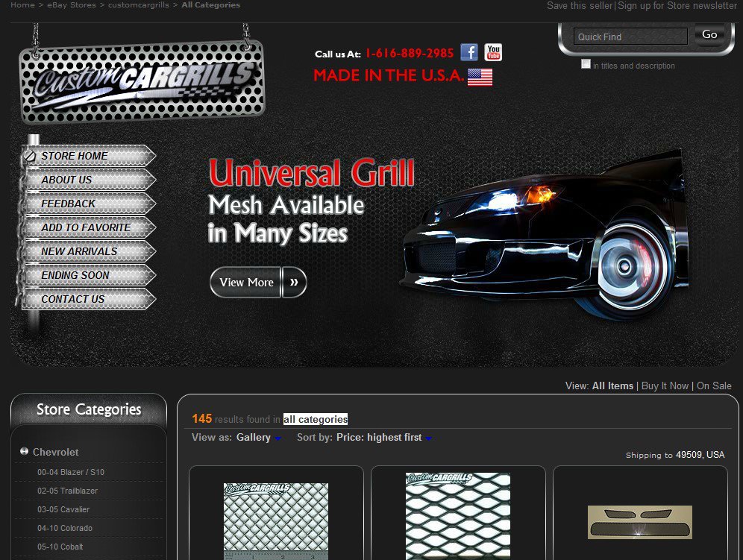Open the silver woven mesh product thumbnail

276,521
